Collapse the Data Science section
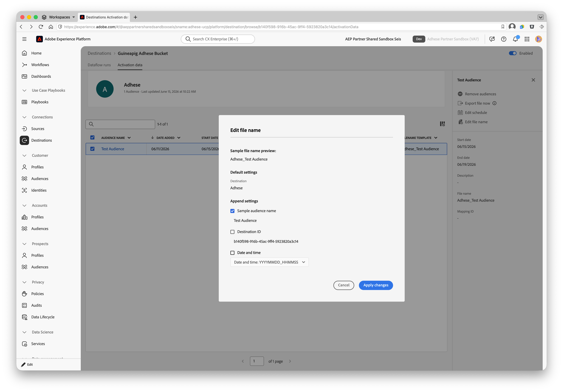The image size is (563, 392). pos(24,332)
